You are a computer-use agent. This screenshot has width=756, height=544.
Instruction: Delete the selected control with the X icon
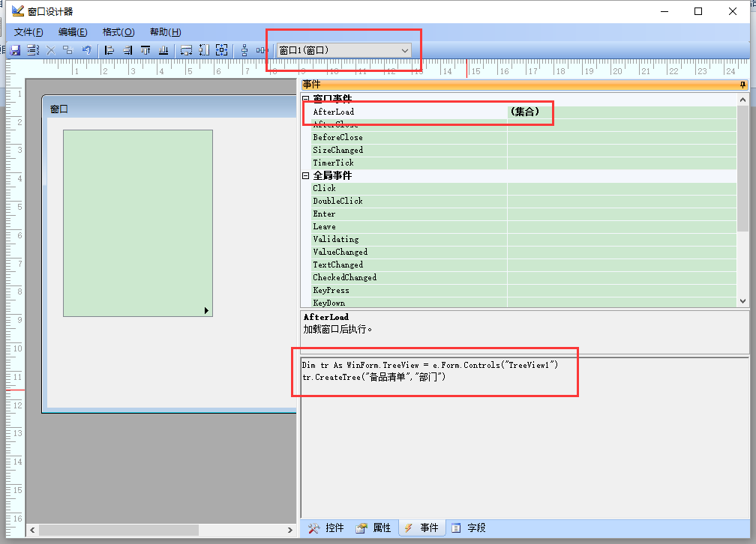51,50
